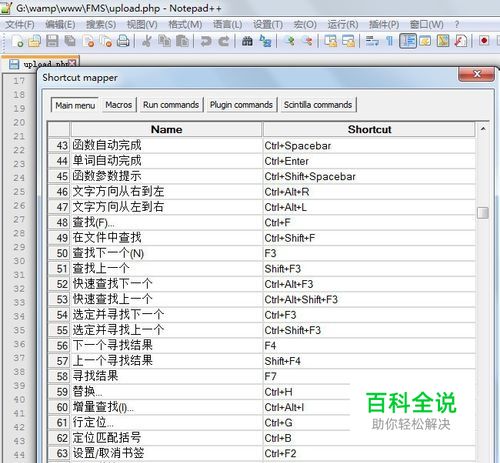Viewport: 500px width, 463px height.
Task: Select the upload.php document tab
Action: pos(41,64)
